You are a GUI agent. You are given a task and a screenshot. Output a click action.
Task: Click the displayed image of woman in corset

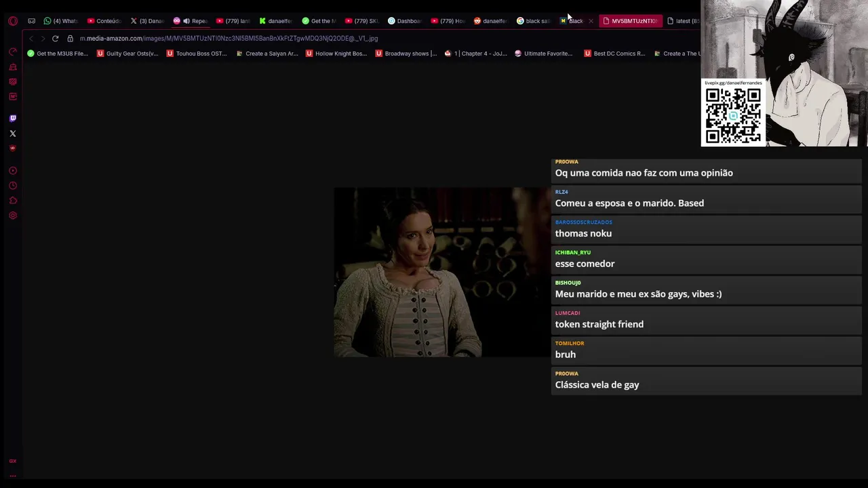(x=441, y=272)
